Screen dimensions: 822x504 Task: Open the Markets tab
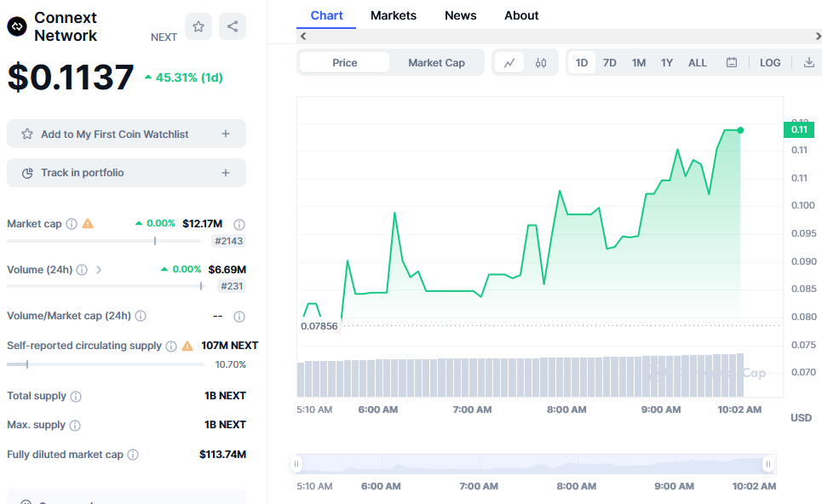pos(394,15)
